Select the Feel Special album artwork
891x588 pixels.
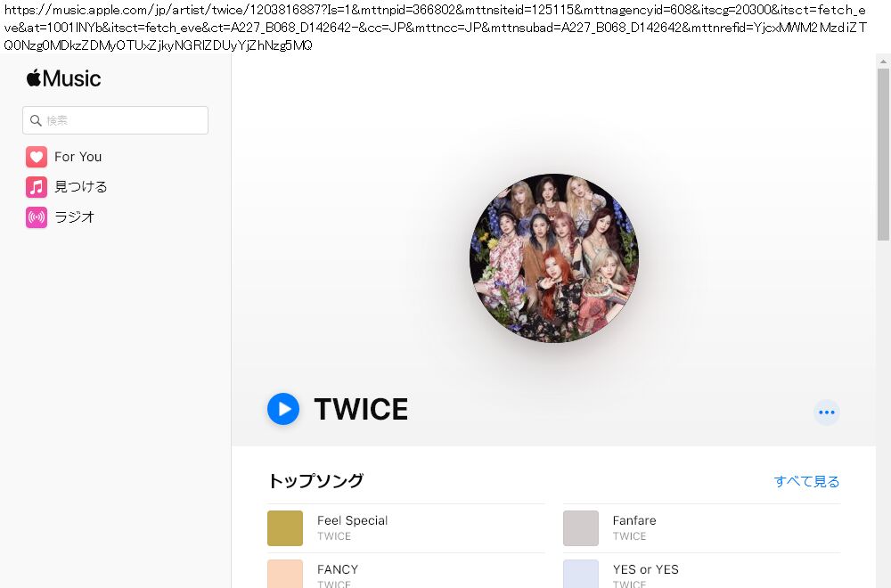285,528
